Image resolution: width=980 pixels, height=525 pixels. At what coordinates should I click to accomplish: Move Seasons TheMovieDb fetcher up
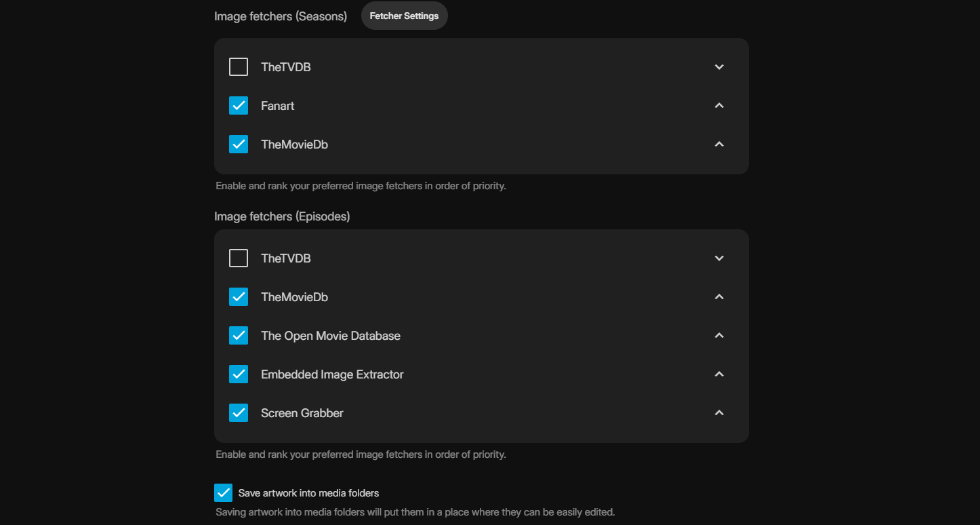pyautogui.click(x=719, y=144)
